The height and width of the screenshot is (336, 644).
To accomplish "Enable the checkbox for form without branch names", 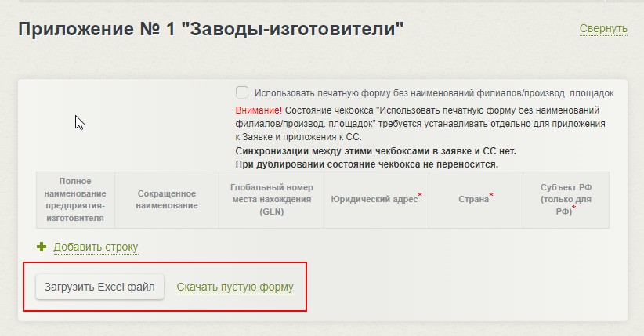I will tap(242, 92).
